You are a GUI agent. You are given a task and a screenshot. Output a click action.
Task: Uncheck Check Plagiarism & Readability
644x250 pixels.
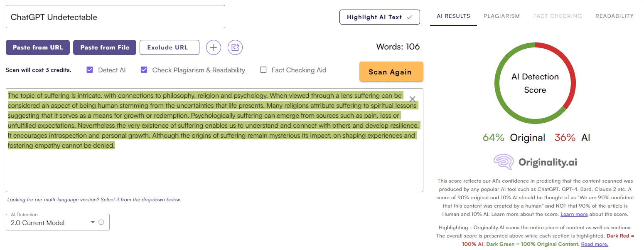(x=144, y=70)
